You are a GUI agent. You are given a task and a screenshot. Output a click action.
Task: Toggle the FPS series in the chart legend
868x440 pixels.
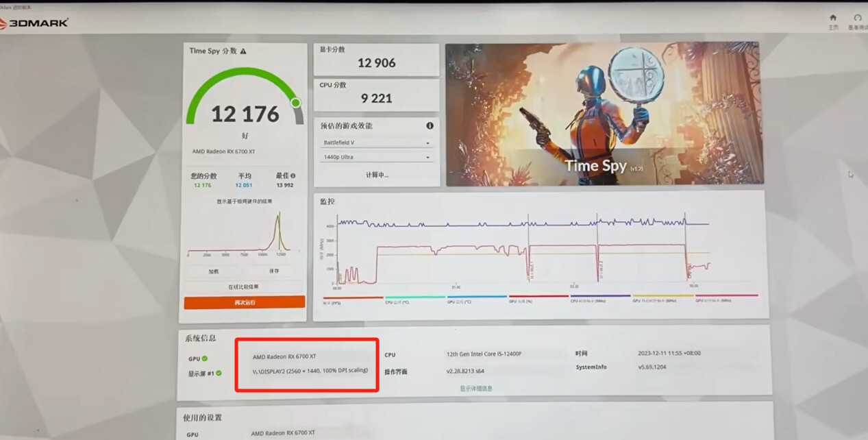tap(353, 300)
